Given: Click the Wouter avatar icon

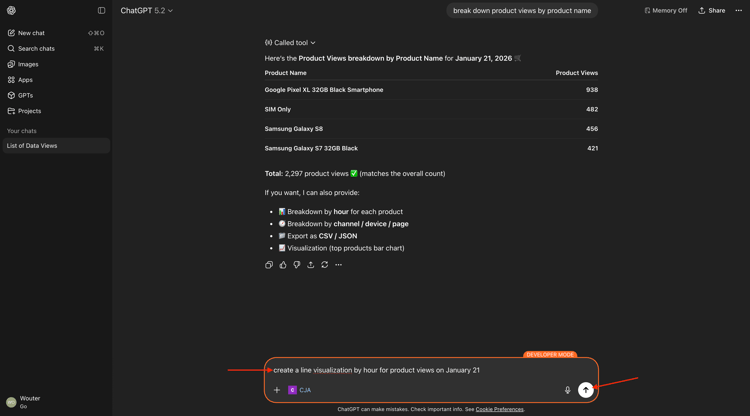Looking at the screenshot, I should point(11,402).
